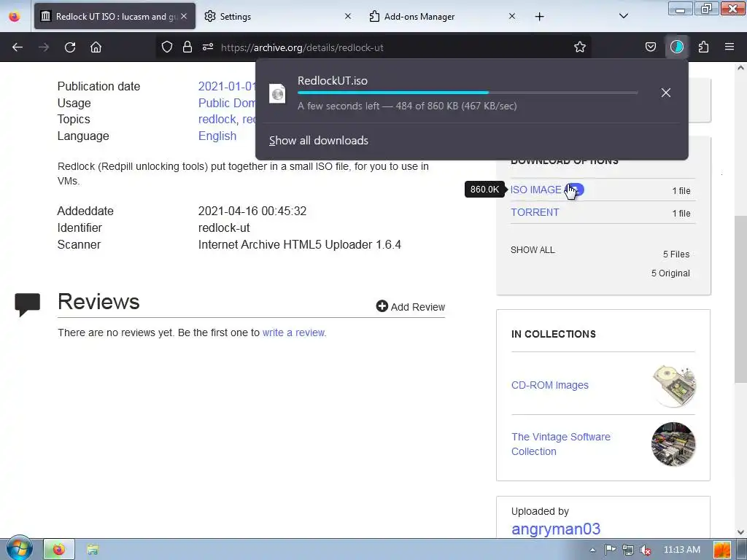Close the Add-ons Manager tab
The height and width of the screenshot is (560, 747).
click(511, 16)
